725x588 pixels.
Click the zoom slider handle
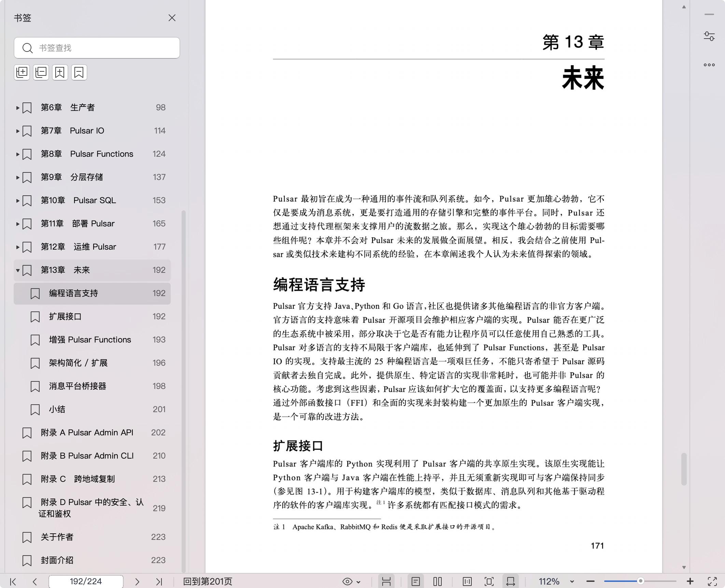[x=641, y=581]
